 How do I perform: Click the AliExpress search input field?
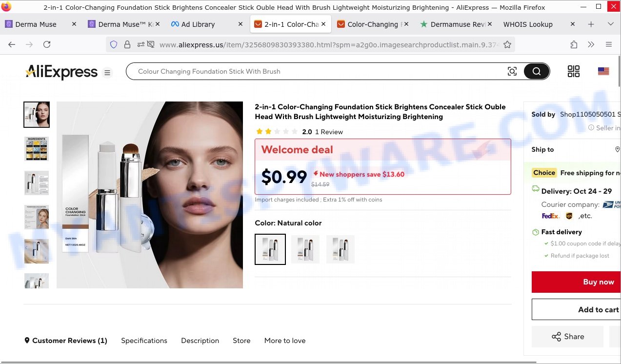pyautogui.click(x=317, y=72)
